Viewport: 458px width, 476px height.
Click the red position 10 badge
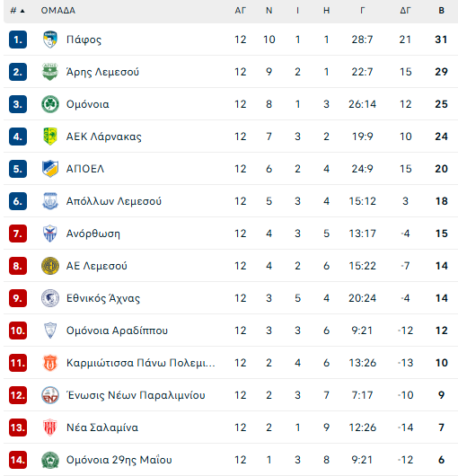point(18,331)
